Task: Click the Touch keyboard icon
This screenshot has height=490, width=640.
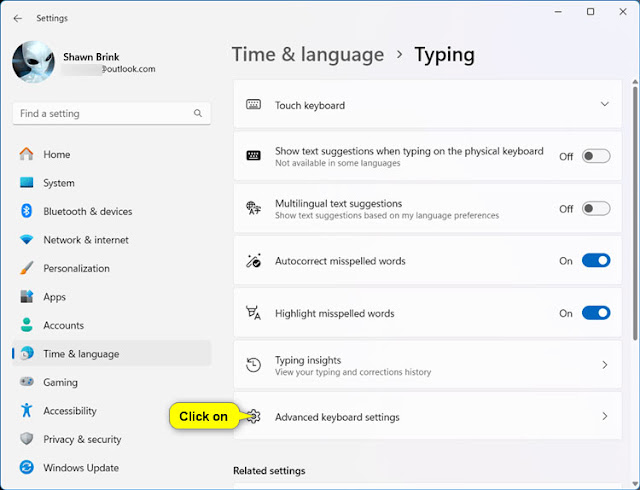Action: tap(253, 105)
